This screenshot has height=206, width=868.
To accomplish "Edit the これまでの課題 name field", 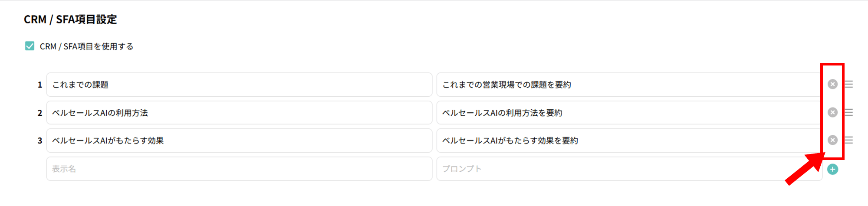I will coord(239,85).
